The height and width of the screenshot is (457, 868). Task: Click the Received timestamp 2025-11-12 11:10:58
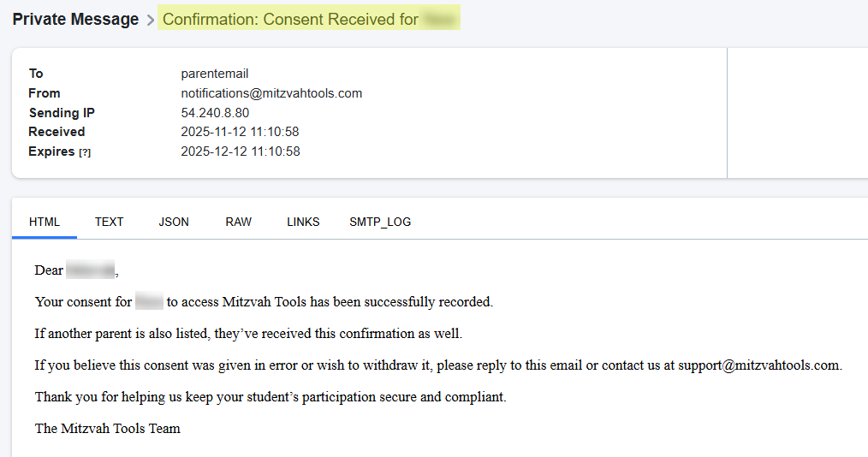point(240,132)
